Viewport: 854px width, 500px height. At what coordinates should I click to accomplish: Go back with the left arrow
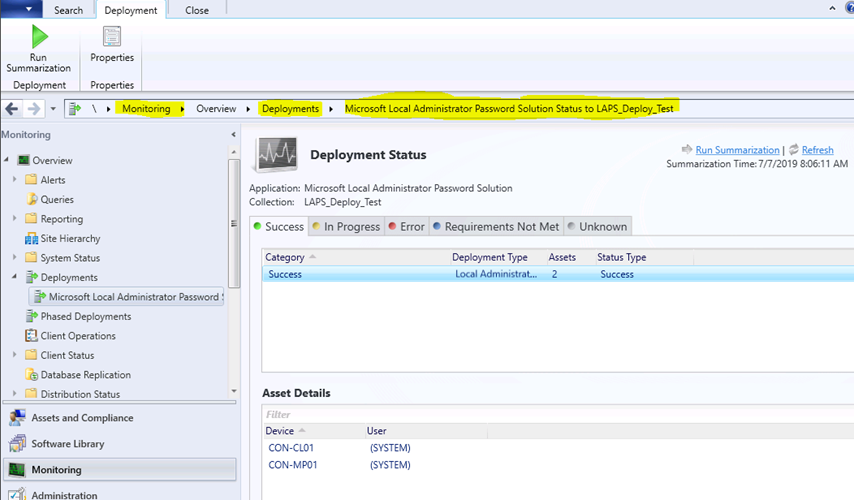point(12,109)
